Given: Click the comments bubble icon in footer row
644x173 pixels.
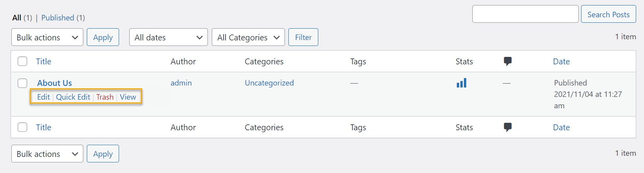Looking at the screenshot, I should point(508,127).
